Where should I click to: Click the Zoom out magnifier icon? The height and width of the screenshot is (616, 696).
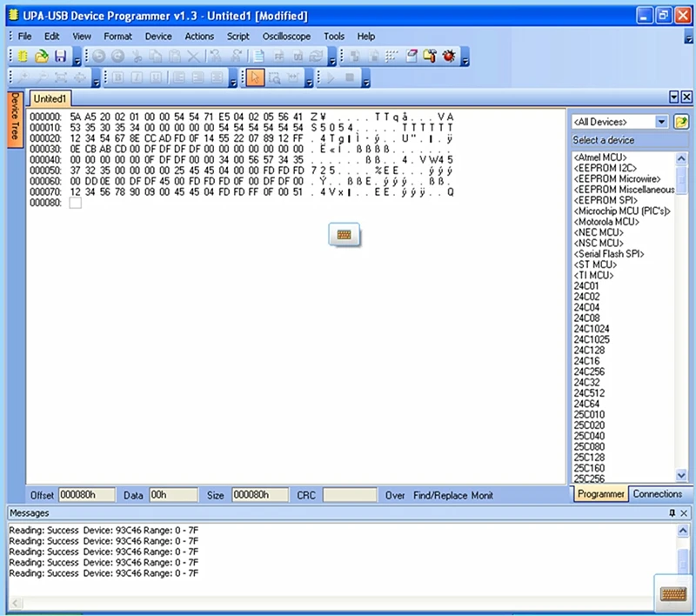42,77
